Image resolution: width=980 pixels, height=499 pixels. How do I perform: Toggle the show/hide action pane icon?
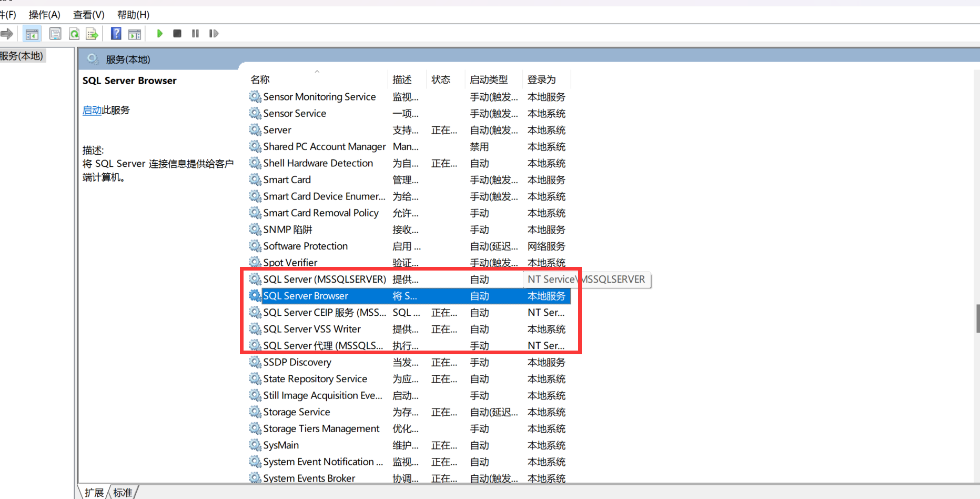(135, 34)
